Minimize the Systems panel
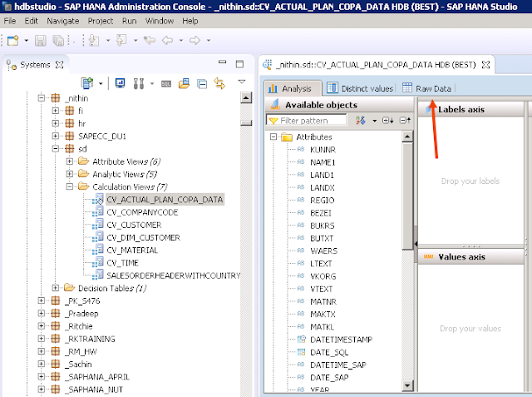Image resolution: width=532 pixels, height=397 pixels. (x=222, y=62)
